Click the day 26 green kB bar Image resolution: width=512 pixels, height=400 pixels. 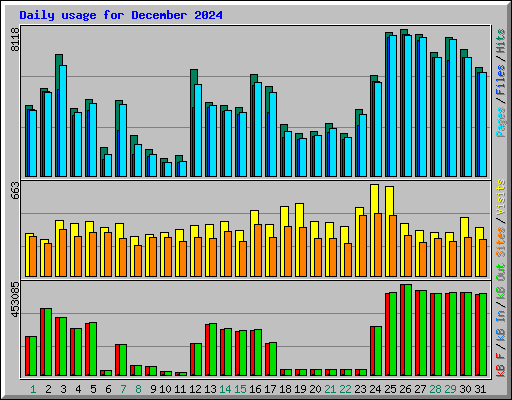point(408,330)
